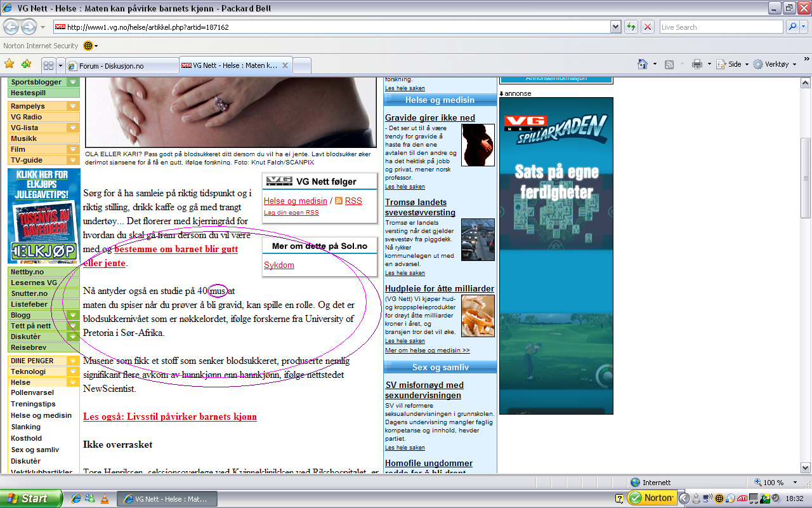Image resolution: width=812 pixels, height=508 pixels.
Task: Select Pollenvarsel under Helse
Action: (x=33, y=392)
